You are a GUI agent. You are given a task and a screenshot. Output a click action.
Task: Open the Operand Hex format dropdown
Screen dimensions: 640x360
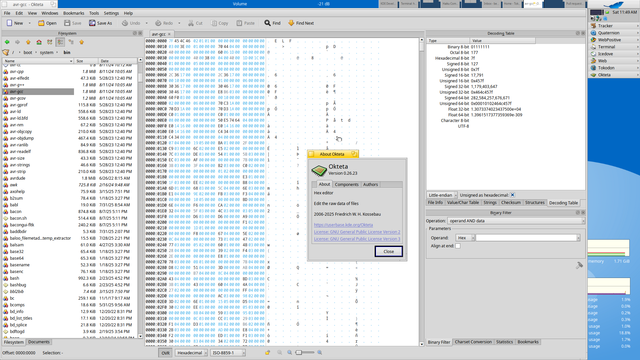[465, 238]
